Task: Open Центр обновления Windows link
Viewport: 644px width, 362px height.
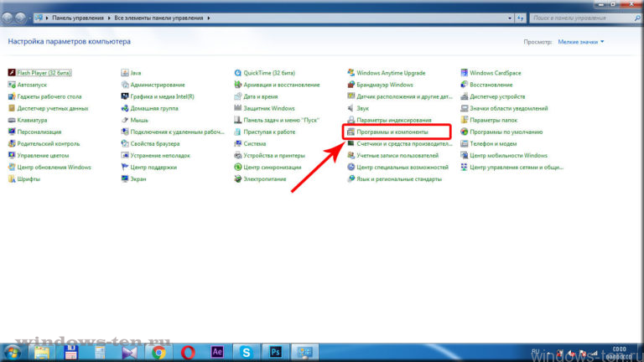Action: point(54,168)
